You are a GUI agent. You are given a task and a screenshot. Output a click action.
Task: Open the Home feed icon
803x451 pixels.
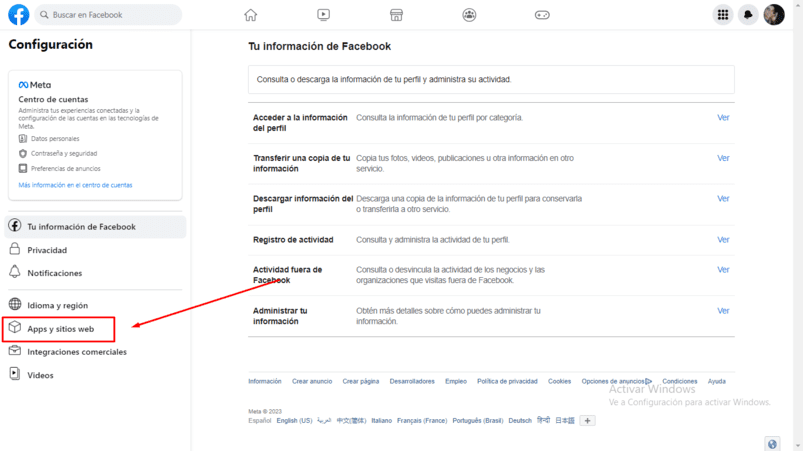coord(251,15)
